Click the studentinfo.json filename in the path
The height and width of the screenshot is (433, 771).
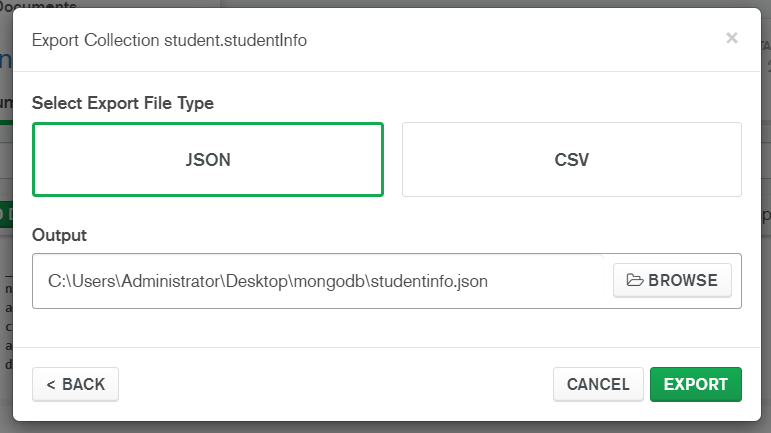(x=429, y=281)
